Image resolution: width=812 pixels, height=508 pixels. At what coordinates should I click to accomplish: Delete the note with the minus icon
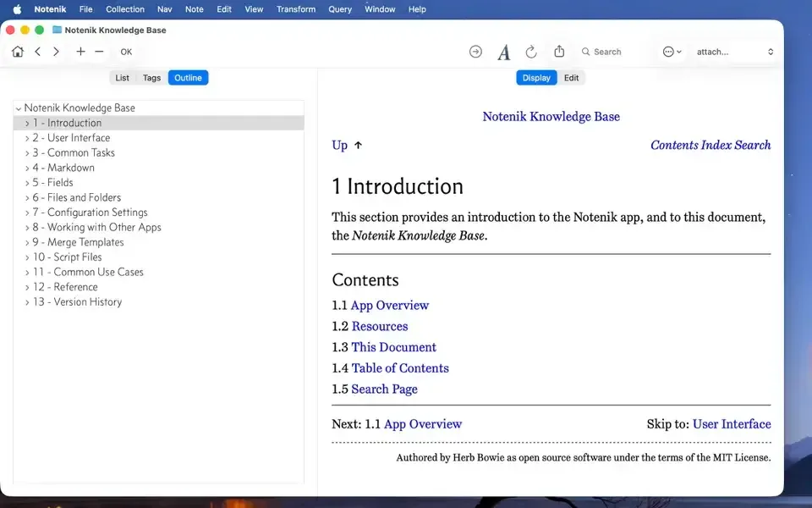click(x=100, y=52)
